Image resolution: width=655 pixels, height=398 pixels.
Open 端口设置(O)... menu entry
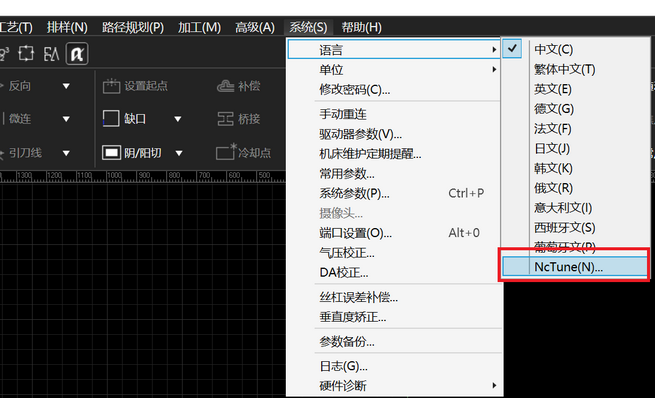tap(394, 233)
